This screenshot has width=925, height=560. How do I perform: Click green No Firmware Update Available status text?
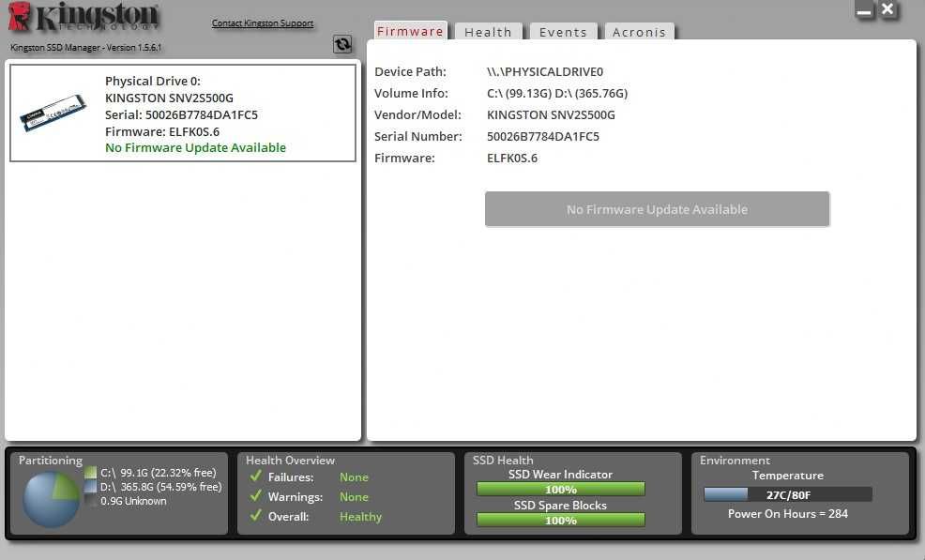click(195, 147)
